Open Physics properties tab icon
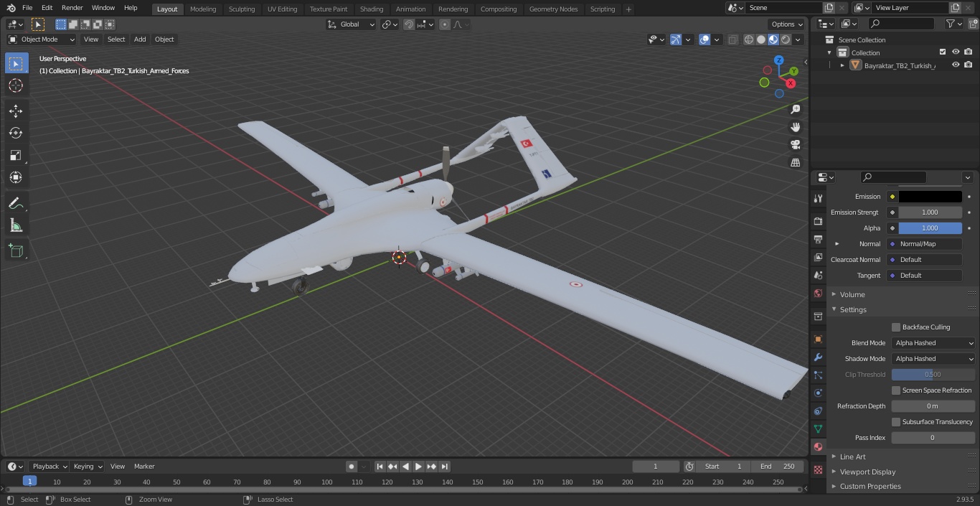980x506 pixels. 818,393
